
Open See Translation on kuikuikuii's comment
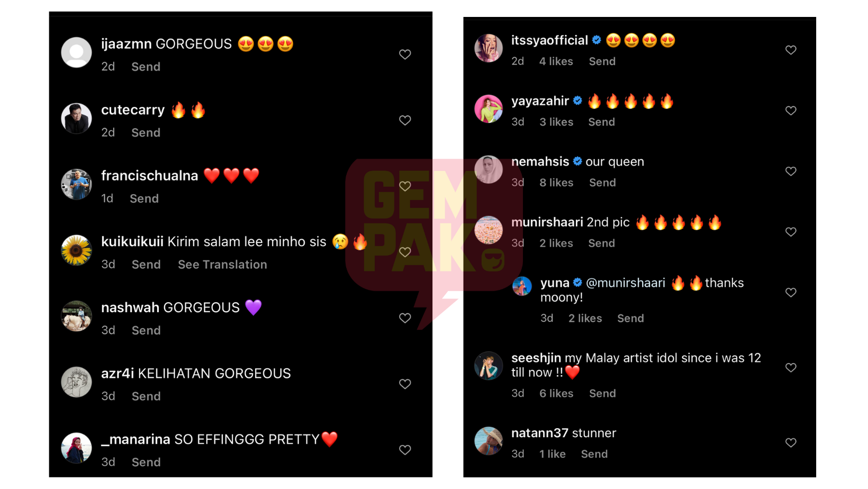(x=222, y=265)
